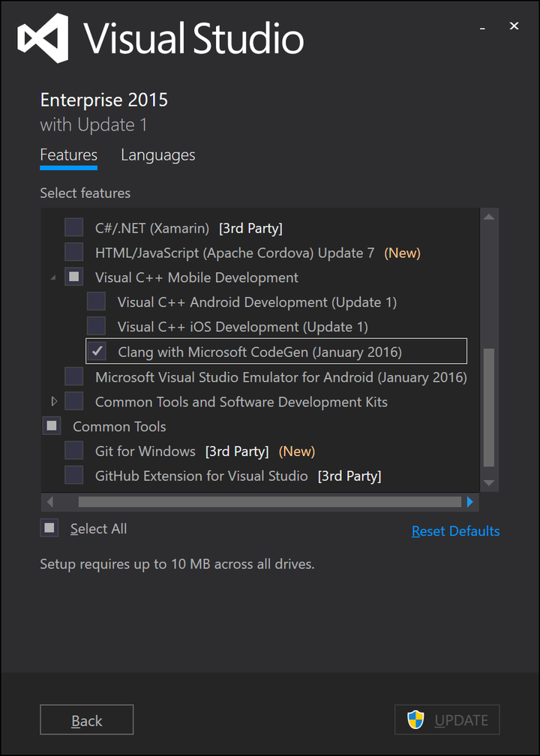Check Visual C++ iOS Development (Update 1)

96,326
